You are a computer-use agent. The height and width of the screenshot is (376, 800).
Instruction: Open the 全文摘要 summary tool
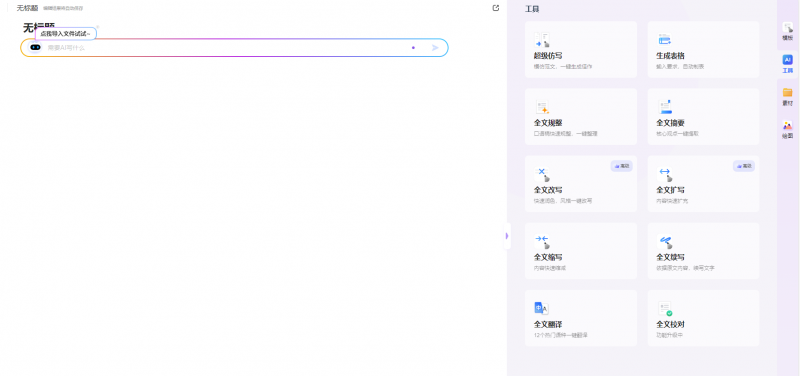(x=703, y=117)
